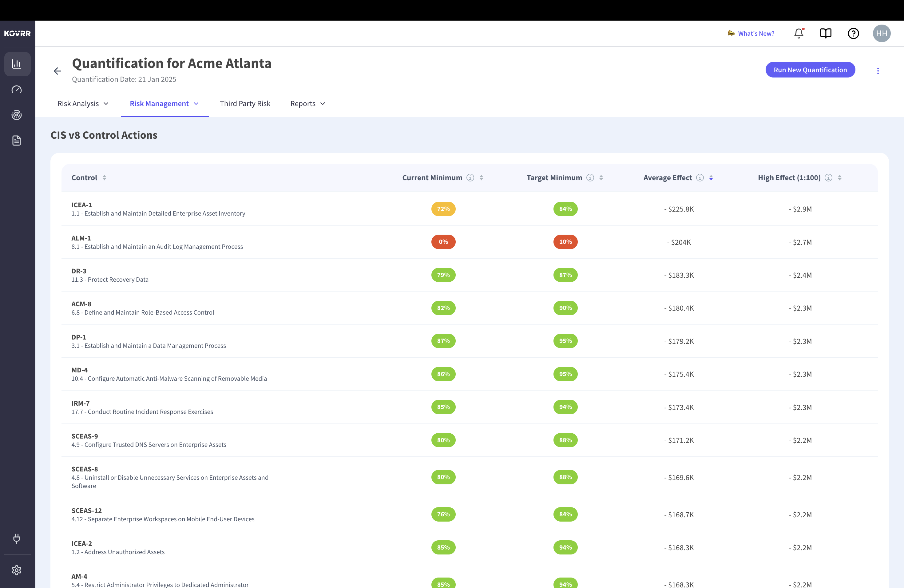Click the - $168.7K average effect value
Viewport: 904px width, 588px height.
coord(679,515)
